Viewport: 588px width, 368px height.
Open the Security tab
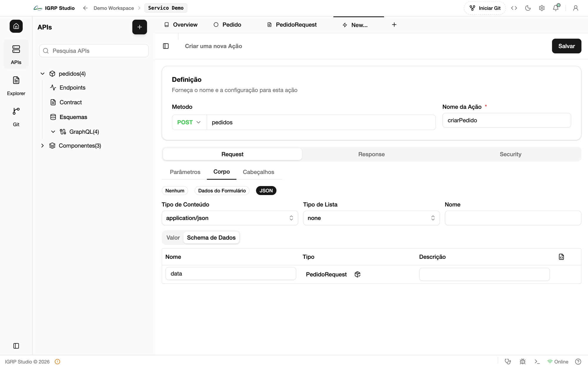[510, 154]
